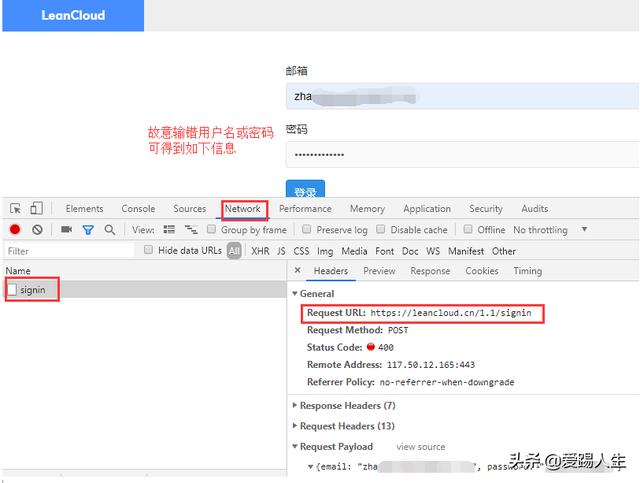640x483 pixels.
Task: Open the Elements tab
Action: pos(84,209)
